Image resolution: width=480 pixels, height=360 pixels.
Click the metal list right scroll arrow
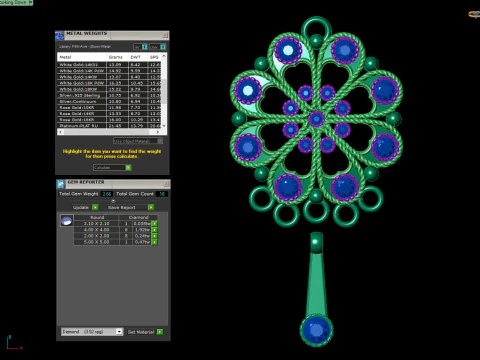coord(158,132)
